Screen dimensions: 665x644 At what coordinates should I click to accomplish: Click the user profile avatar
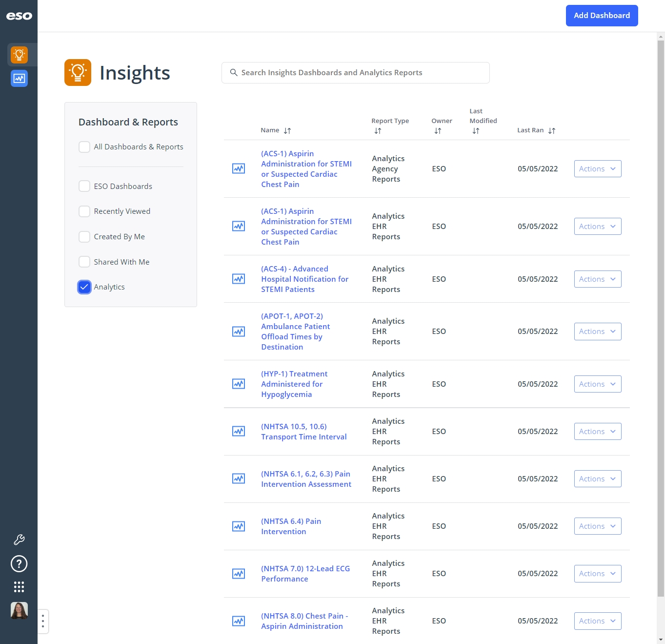[19, 610]
